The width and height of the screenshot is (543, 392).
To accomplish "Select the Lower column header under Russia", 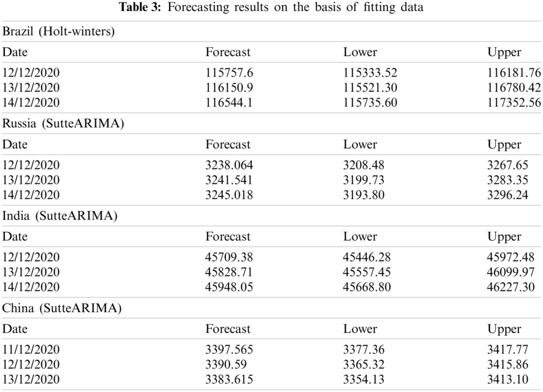I will click(x=360, y=144).
